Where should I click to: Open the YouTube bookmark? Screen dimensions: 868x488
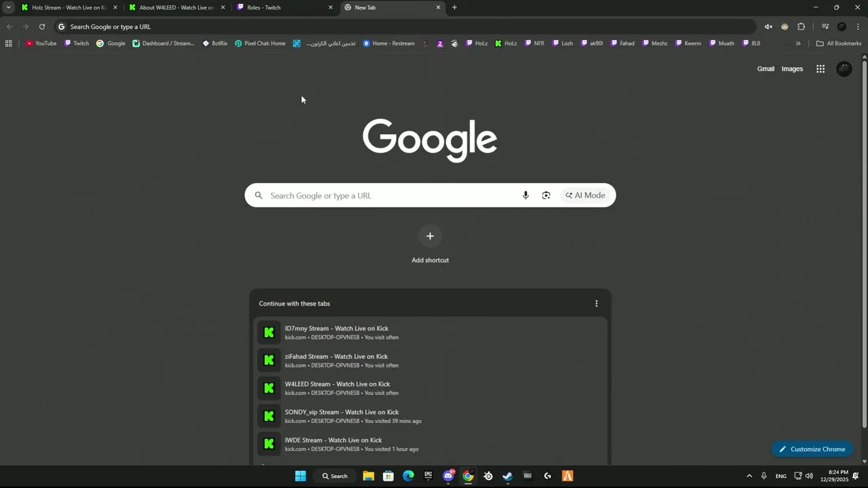[x=41, y=43]
